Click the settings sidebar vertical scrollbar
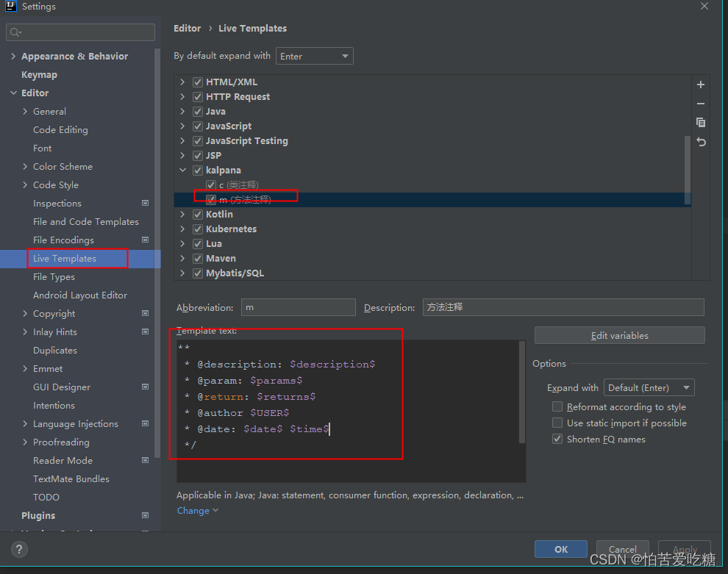 point(157,253)
